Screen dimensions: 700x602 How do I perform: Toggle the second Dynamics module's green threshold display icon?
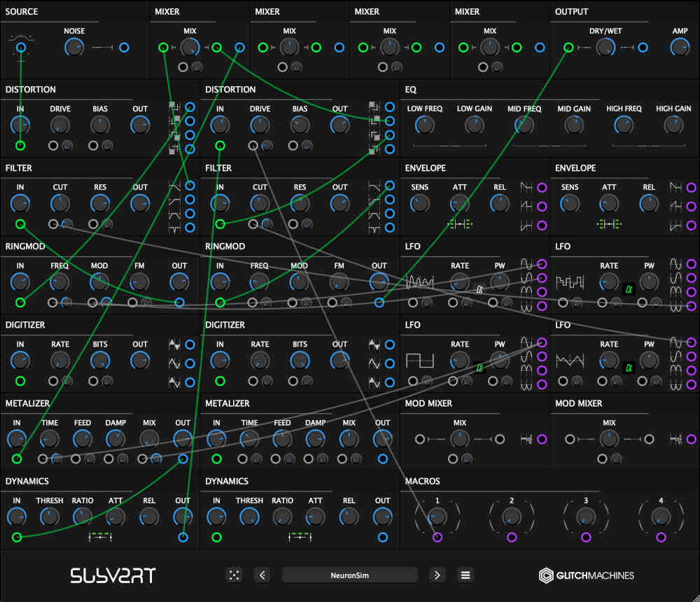coord(300,537)
